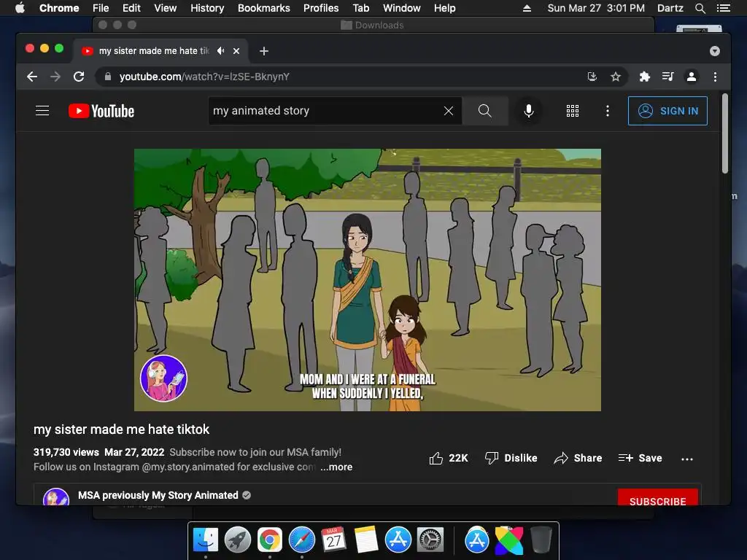Bookmark this page with the star
Image resolution: width=747 pixels, height=560 pixels.
616,77
